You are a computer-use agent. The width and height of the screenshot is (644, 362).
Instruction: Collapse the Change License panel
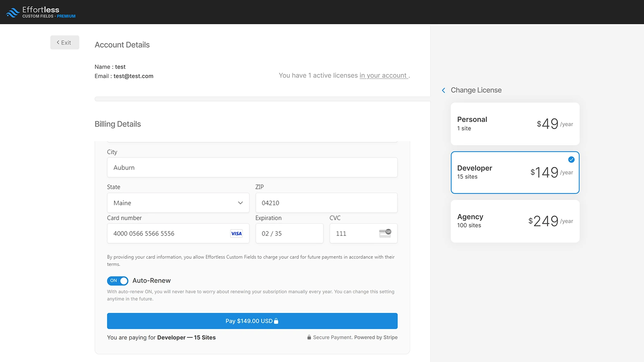click(443, 90)
